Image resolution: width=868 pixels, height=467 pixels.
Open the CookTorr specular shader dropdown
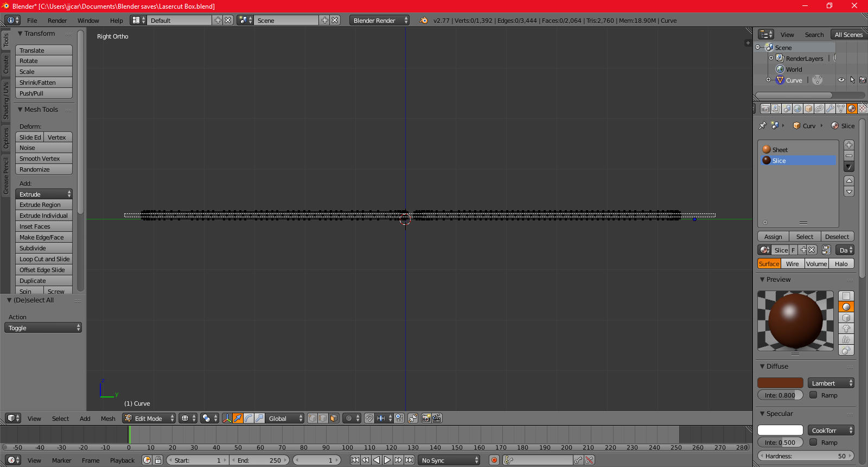pyautogui.click(x=831, y=430)
